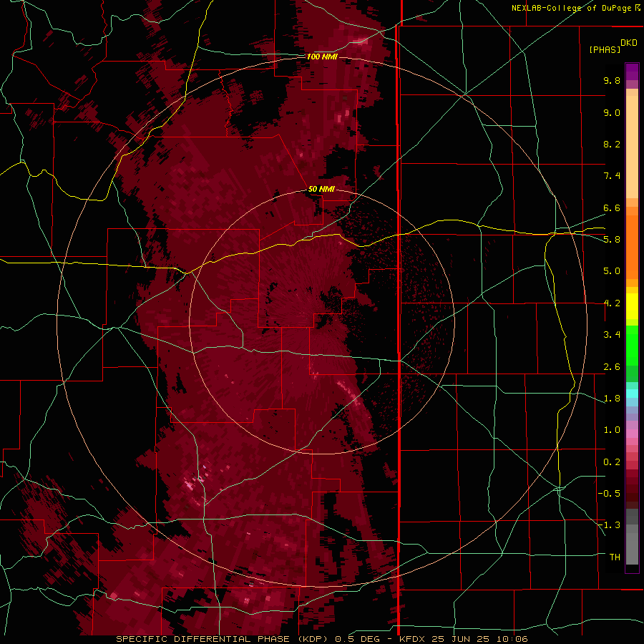
Task: Pick the bright green band of color bar
Action: click(632, 345)
